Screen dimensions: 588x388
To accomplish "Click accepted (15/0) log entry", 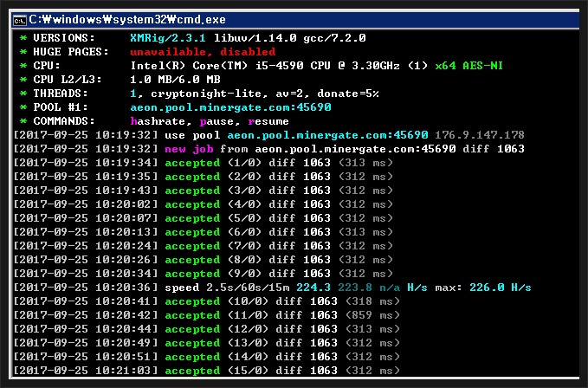I will [x=207, y=371].
